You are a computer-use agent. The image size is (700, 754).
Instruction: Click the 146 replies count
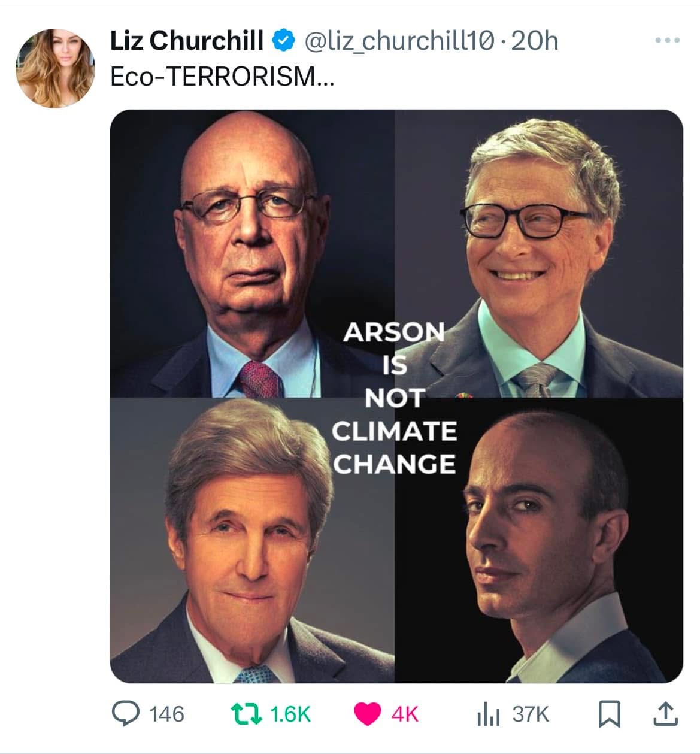click(166, 714)
